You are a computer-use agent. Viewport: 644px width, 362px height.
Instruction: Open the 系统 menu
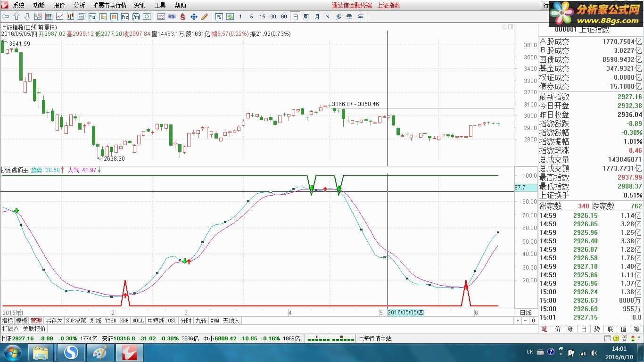[x=19, y=6]
